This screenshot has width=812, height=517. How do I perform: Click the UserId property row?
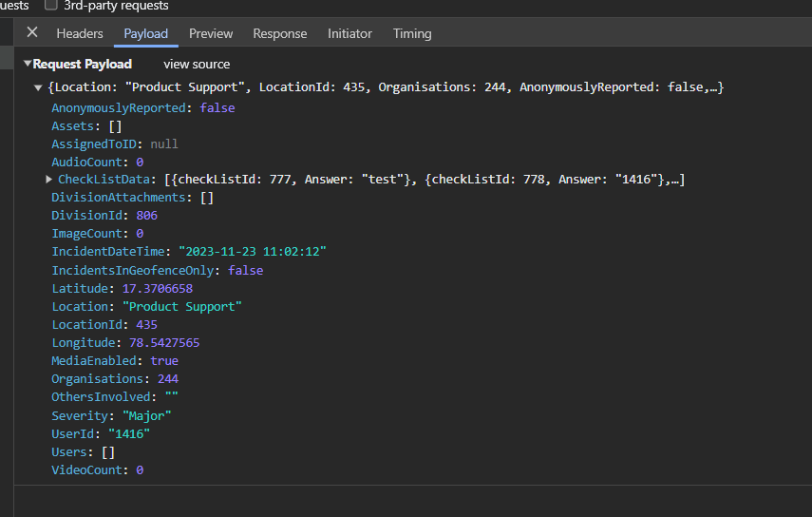pos(101,433)
